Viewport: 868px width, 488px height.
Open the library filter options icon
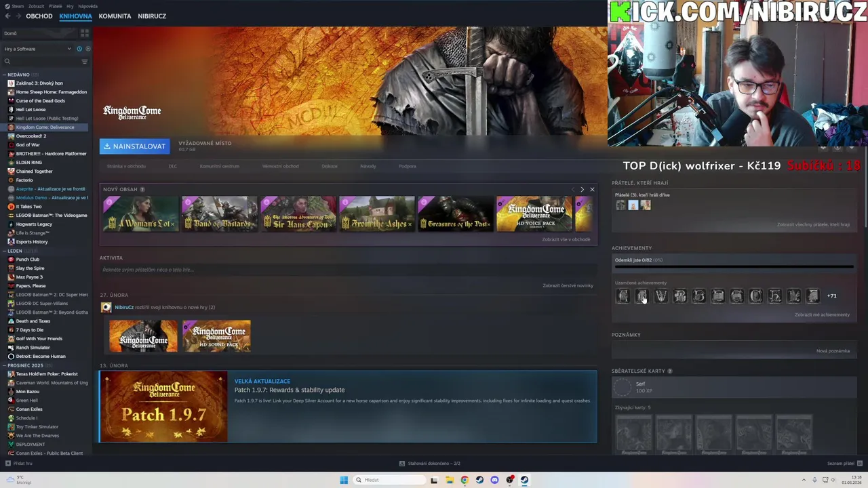pyautogui.click(x=85, y=62)
